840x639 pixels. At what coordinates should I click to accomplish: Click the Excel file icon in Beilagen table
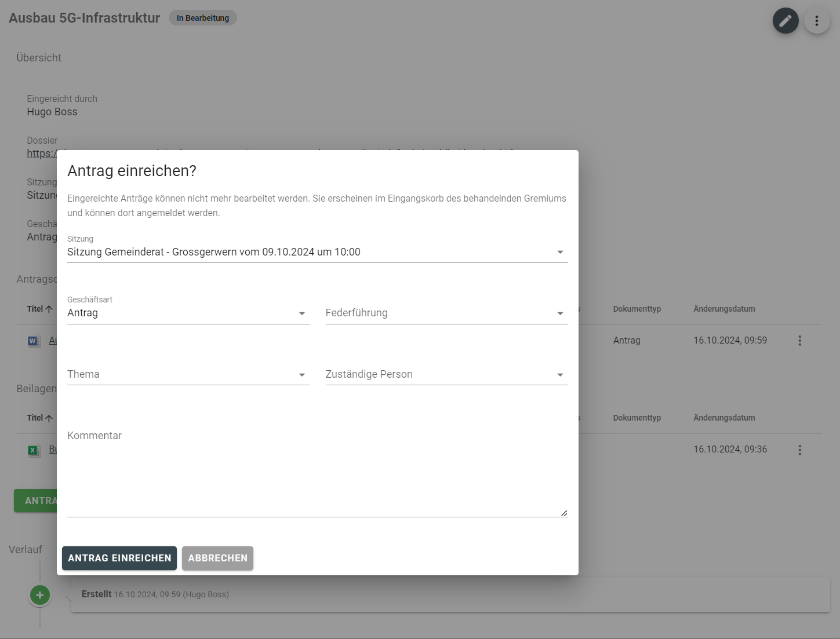(34, 450)
